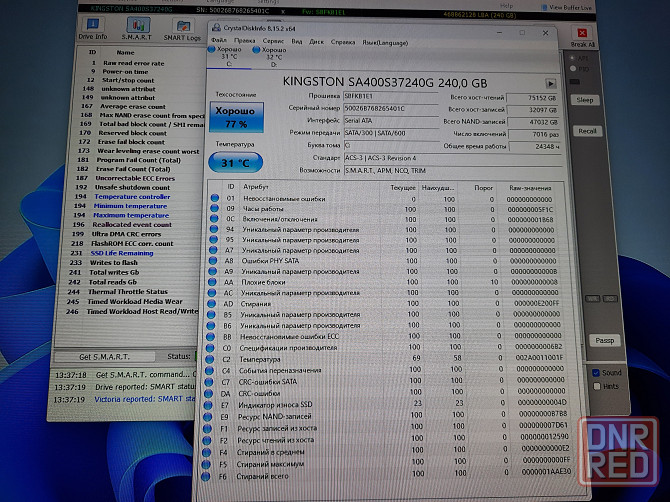Open the Диск menu

point(316,42)
